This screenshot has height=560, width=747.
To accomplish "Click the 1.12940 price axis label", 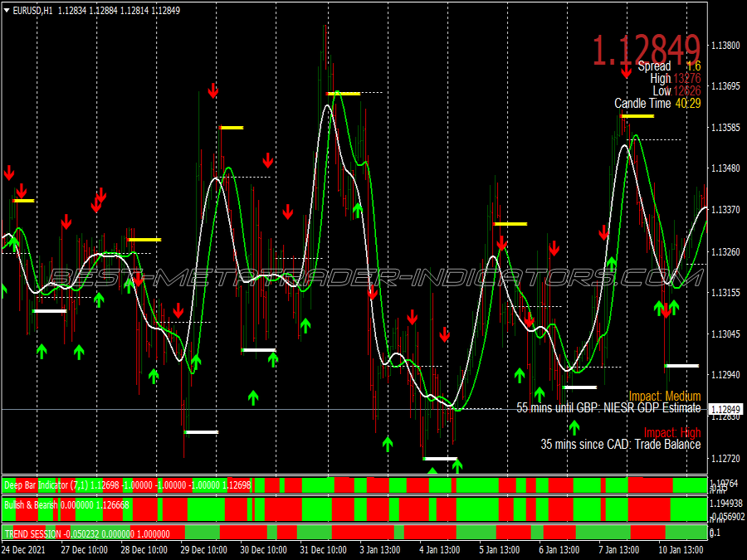I will 725,375.
